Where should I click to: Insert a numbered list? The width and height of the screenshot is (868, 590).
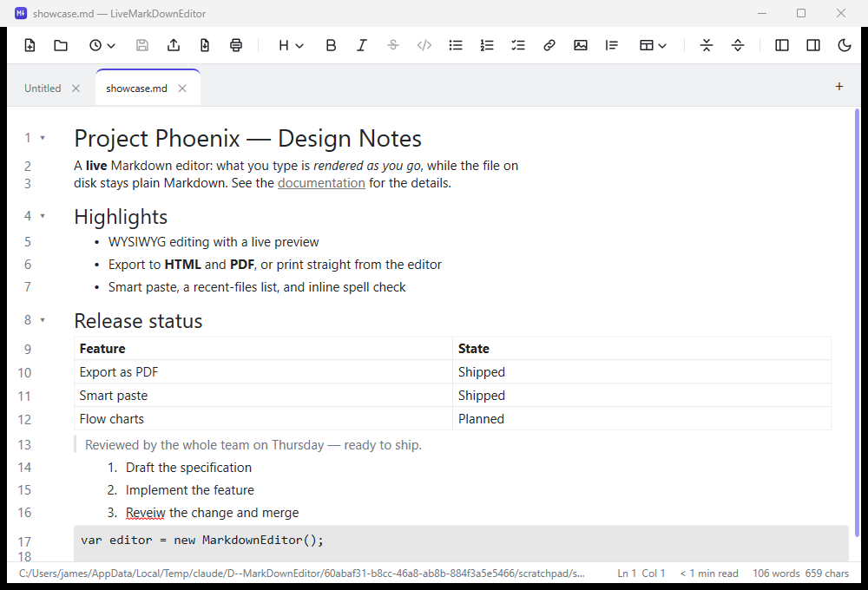487,45
